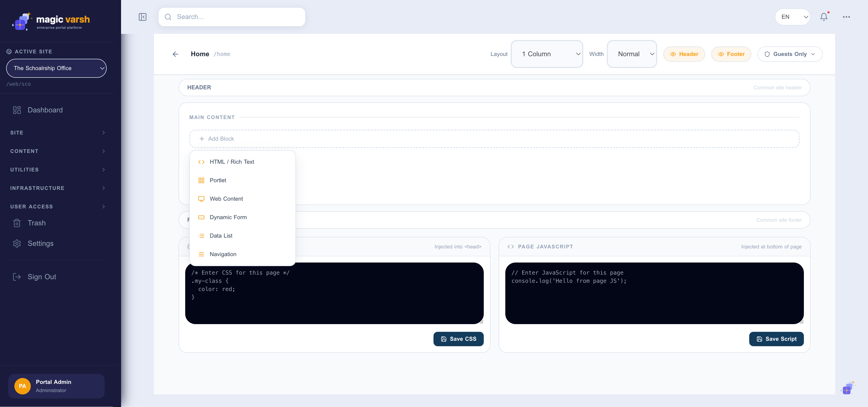
Task: Expand the INFRASTRUCTURE sidebar section
Action: pyautogui.click(x=57, y=188)
